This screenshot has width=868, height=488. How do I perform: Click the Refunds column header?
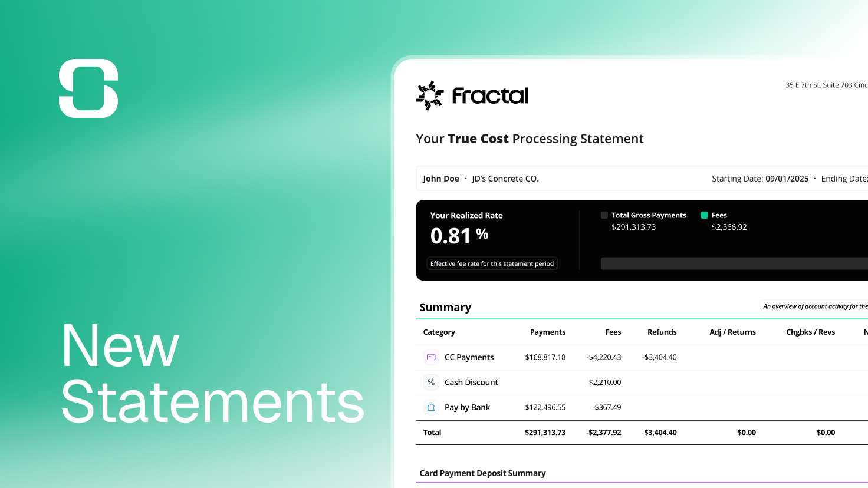tap(662, 332)
